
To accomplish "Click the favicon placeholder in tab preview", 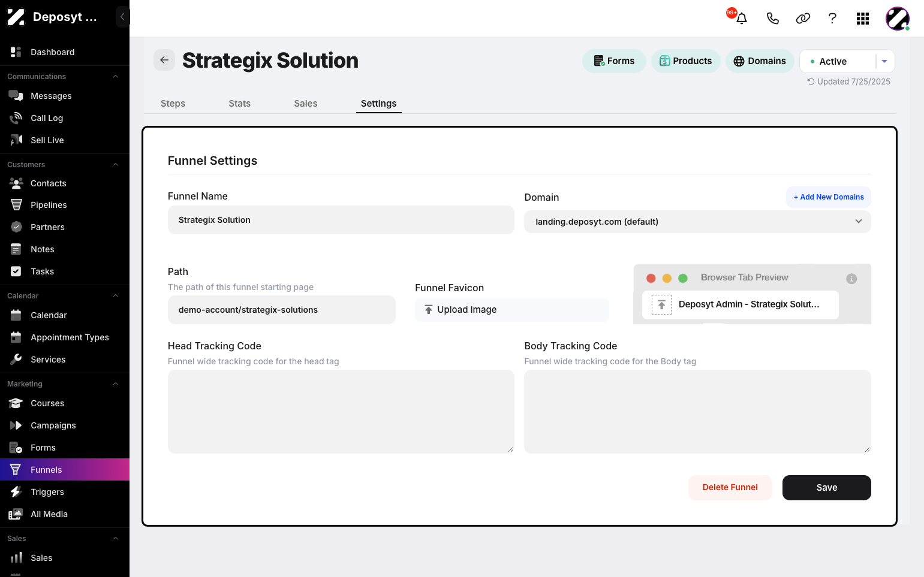I will [x=661, y=305].
